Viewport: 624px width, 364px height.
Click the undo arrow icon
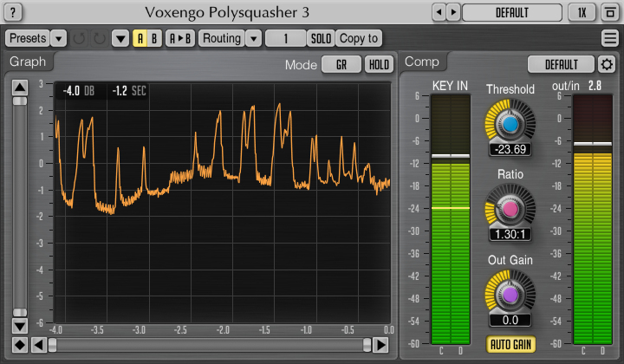[x=79, y=39]
